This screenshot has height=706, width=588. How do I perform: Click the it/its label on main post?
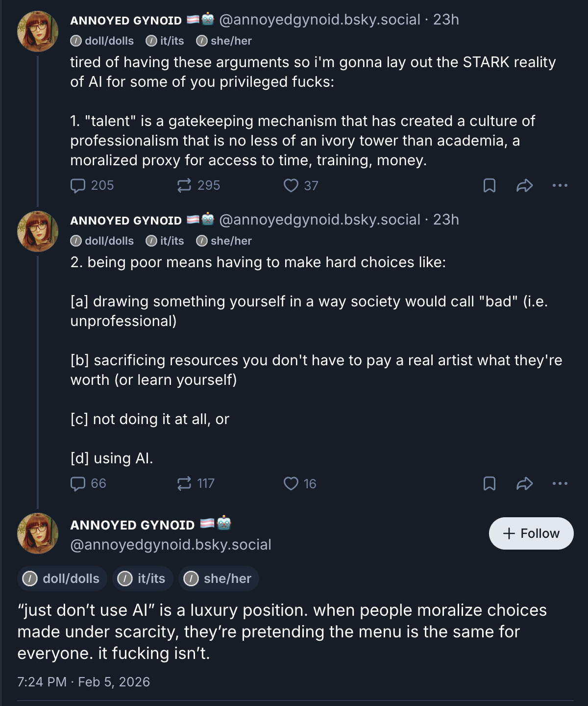coord(143,579)
